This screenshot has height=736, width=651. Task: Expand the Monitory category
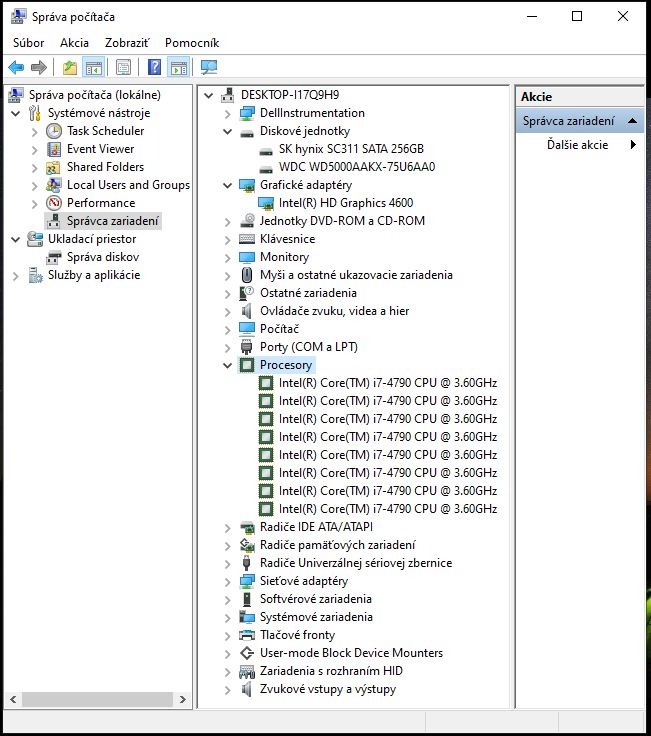click(228, 258)
